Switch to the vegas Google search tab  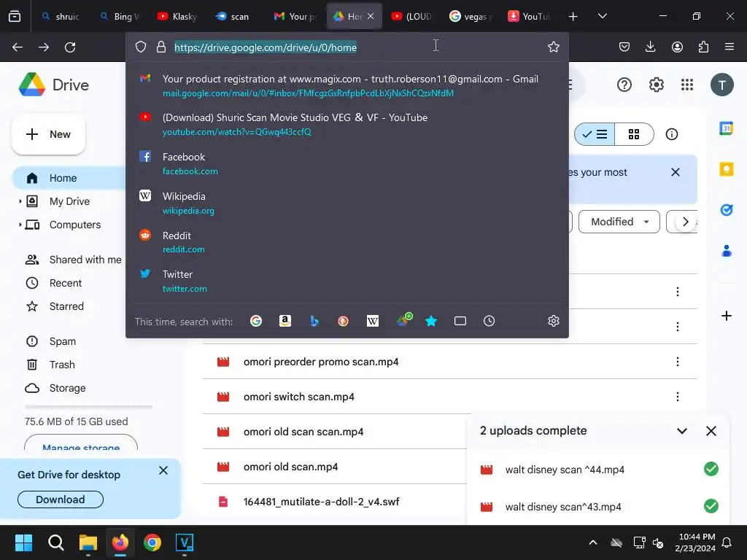point(471,16)
